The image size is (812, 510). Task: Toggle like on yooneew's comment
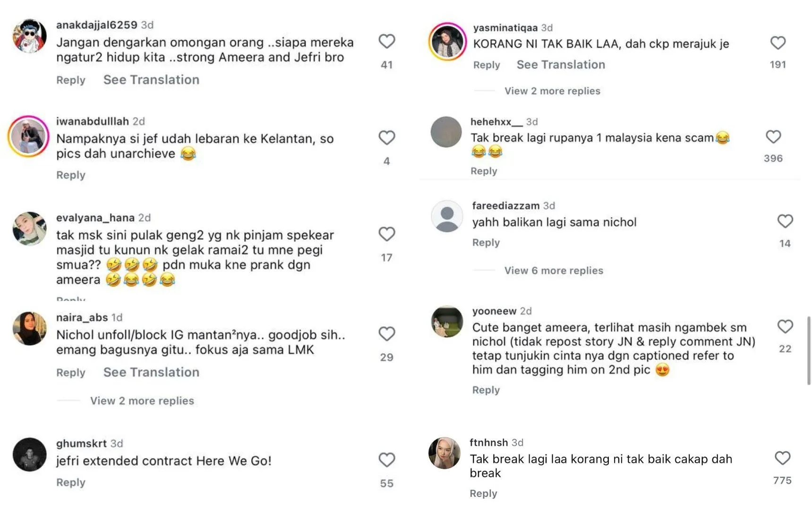tap(785, 326)
